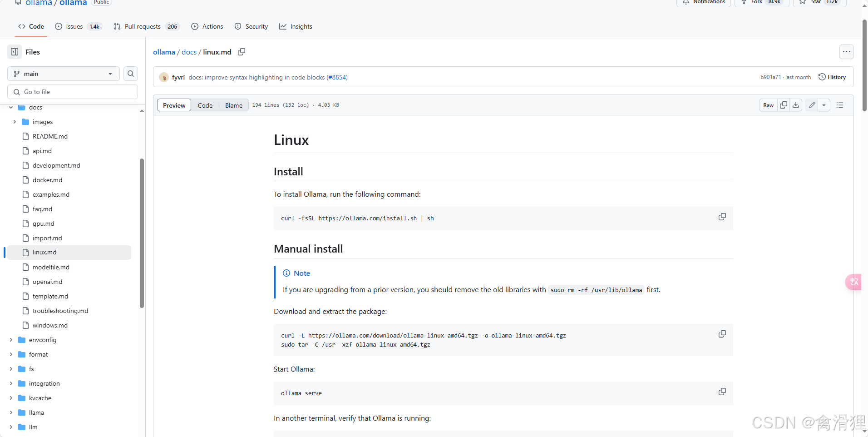Open the Issues tab
This screenshot has width=868, height=437.
(78, 26)
